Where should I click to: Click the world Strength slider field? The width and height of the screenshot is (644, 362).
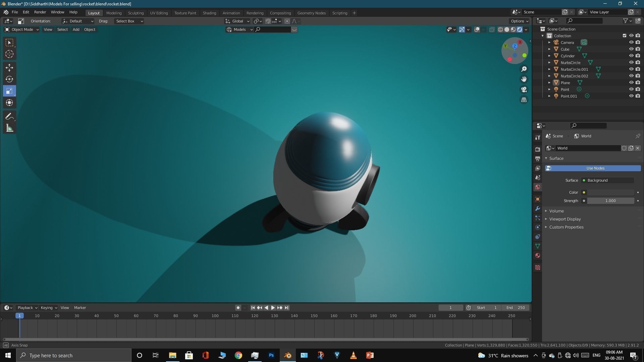610,201
